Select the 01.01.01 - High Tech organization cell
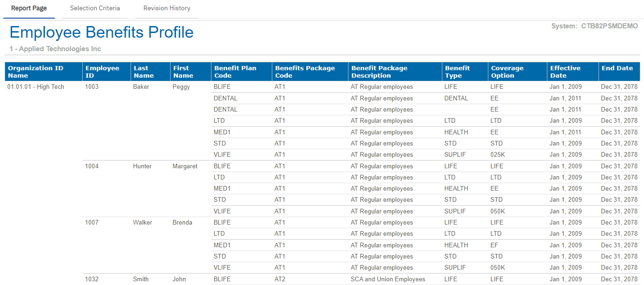The width and height of the screenshot is (644, 285). (36, 87)
